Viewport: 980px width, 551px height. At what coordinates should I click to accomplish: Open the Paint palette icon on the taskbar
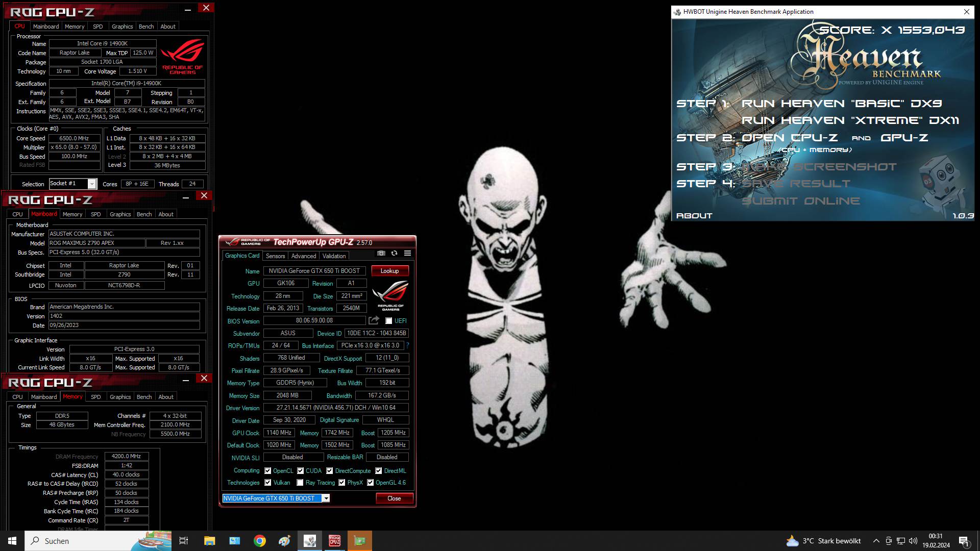click(284, 541)
